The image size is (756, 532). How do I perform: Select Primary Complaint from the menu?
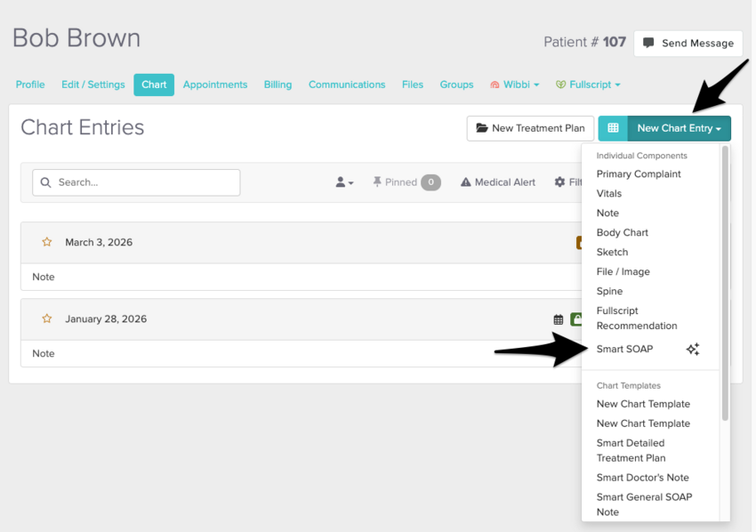639,174
